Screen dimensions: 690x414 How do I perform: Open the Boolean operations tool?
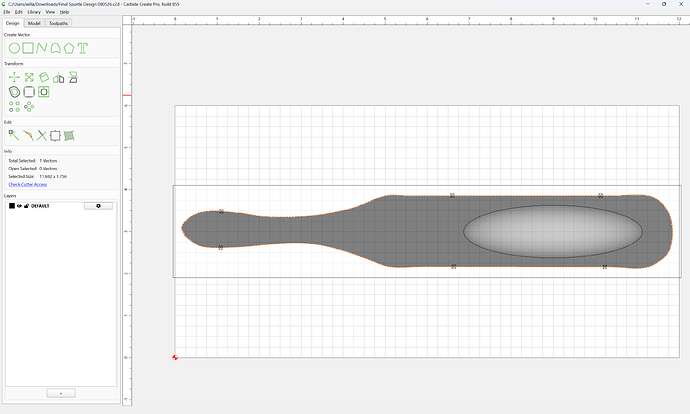[44, 92]
